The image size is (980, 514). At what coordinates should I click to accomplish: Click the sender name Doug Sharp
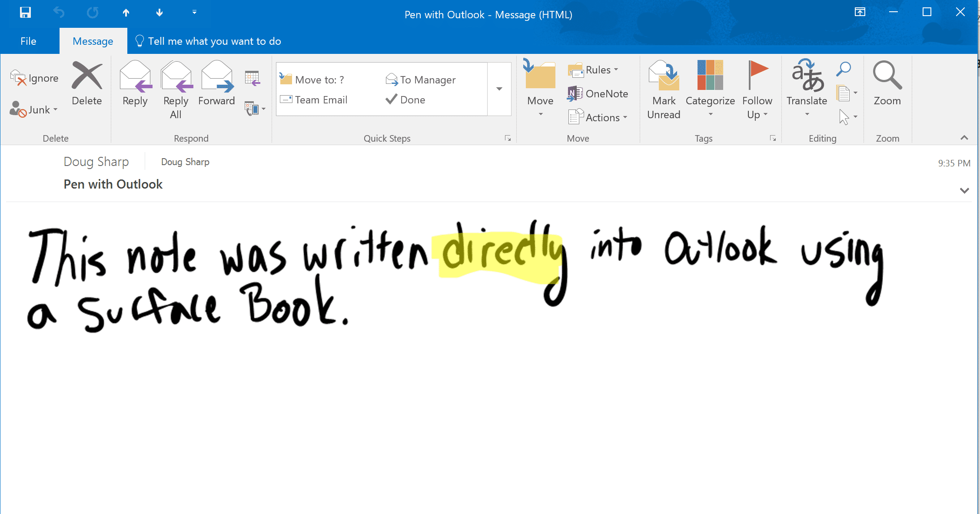96,162
